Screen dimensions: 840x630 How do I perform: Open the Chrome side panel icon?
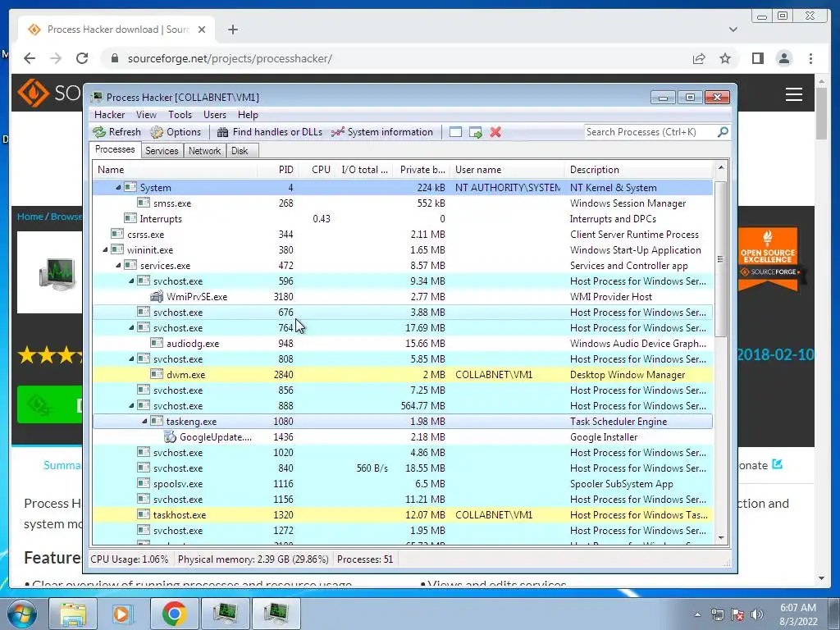point(757,58)
